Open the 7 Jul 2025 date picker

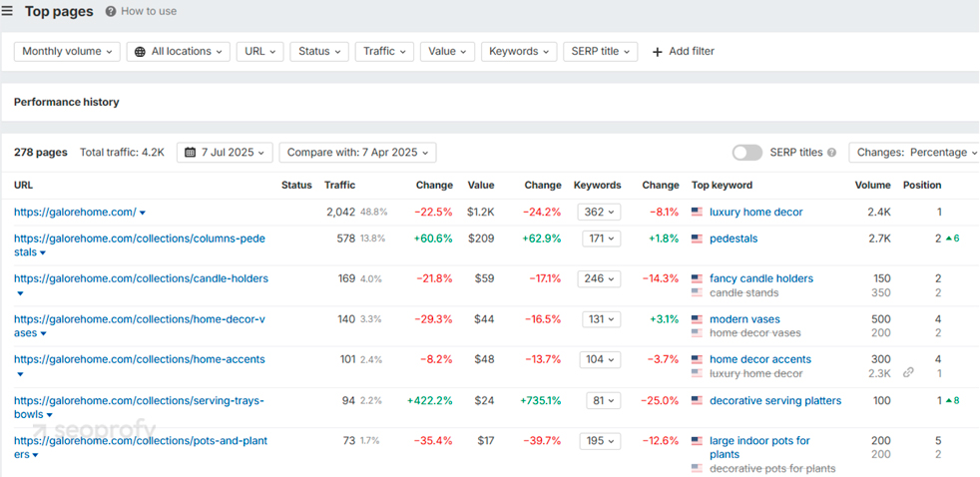tap(225, 152)
